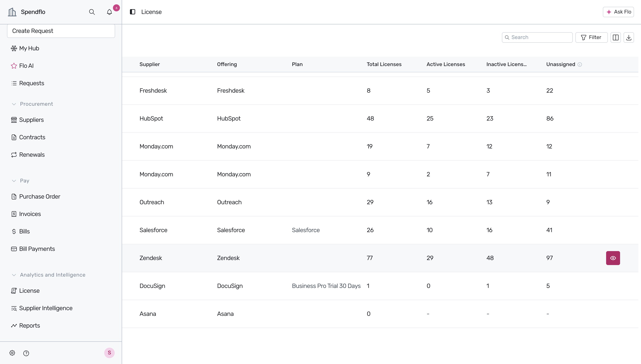Click the Supplier column header
This screenshot has height=364, width=641.
point(150,64)
